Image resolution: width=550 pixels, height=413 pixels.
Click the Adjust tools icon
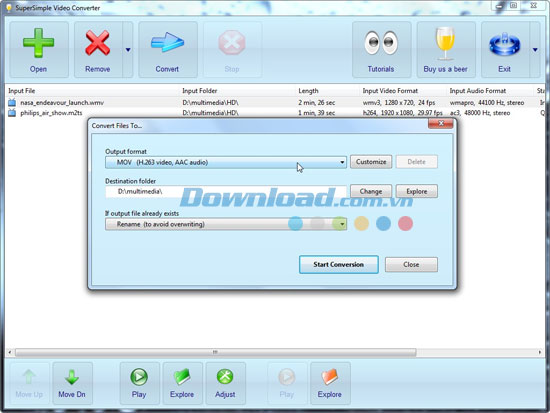click(225, 384)
